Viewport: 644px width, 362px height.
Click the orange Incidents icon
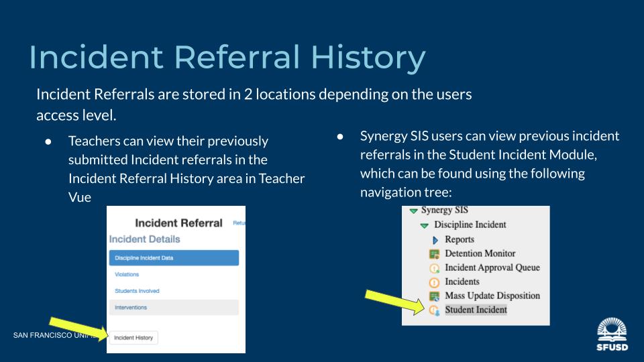click(x=433, y=282)
